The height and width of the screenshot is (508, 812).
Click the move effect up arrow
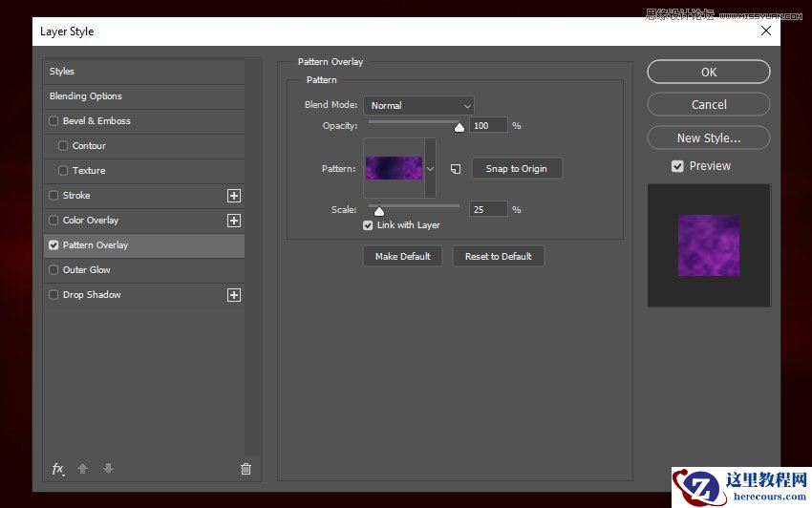82,469
